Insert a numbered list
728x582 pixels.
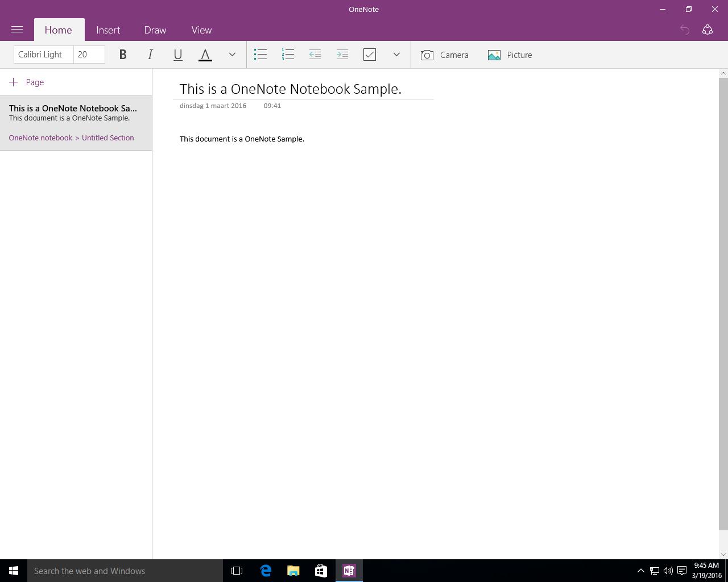[288, 55]
